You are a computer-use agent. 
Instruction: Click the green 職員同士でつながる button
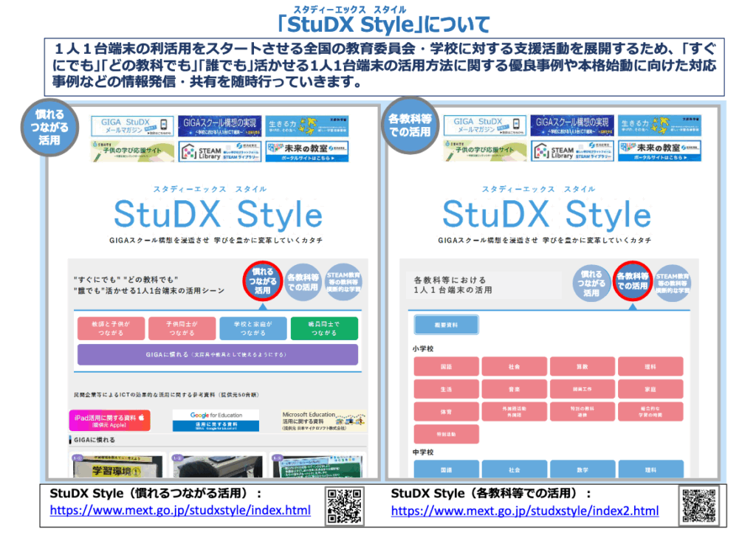(x=323, y=328)
